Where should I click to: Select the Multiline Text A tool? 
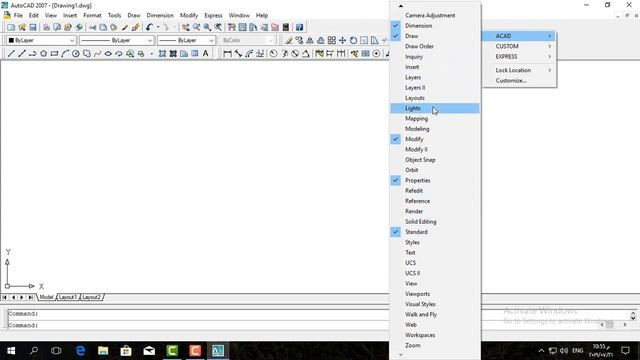pyautogui.click(x=205, y=53)
